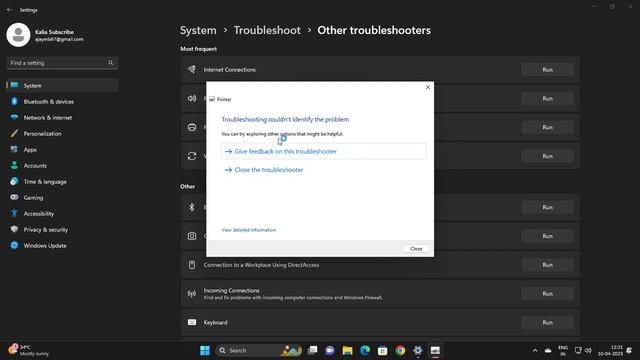Go to Privacy & security
Viewport: 640px width, 360px height.
tap(62, 229)
